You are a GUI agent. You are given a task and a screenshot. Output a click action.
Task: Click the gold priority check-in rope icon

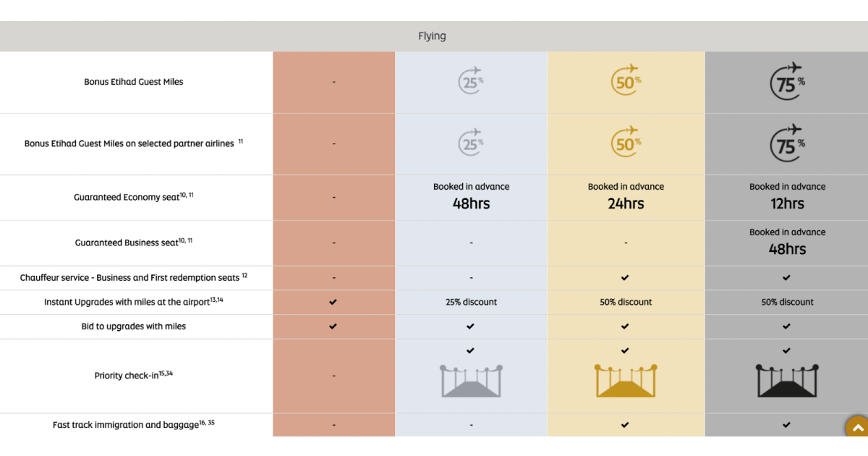(626, 380)
